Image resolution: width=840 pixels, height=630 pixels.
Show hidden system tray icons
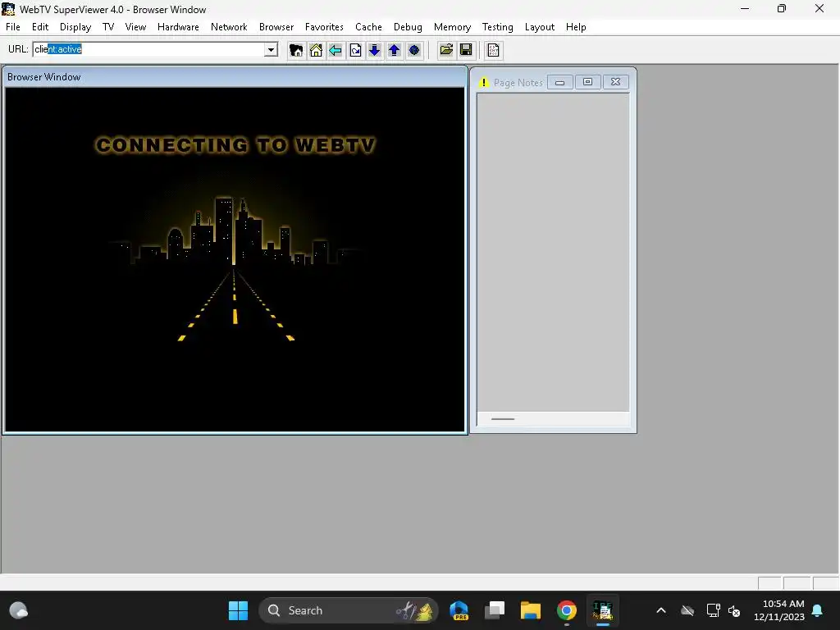(661, 610)
